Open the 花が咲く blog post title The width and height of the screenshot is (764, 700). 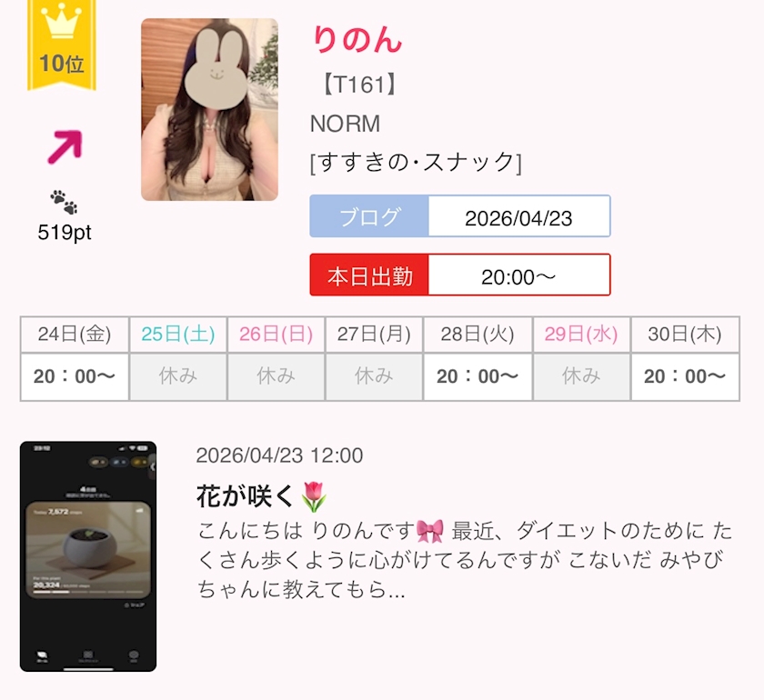(246, 496)
